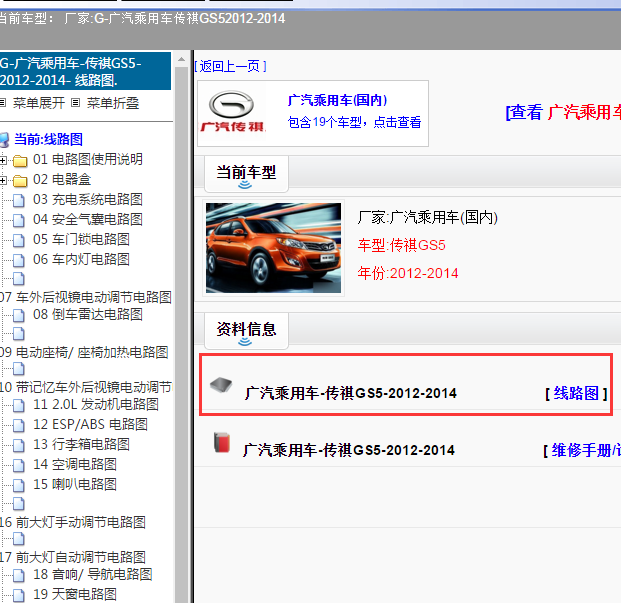Open 04 安全气囊电路图

(88, 219)
